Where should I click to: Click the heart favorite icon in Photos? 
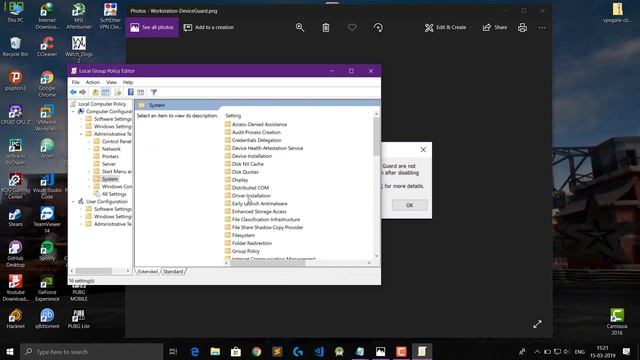(x=352, y=27)
